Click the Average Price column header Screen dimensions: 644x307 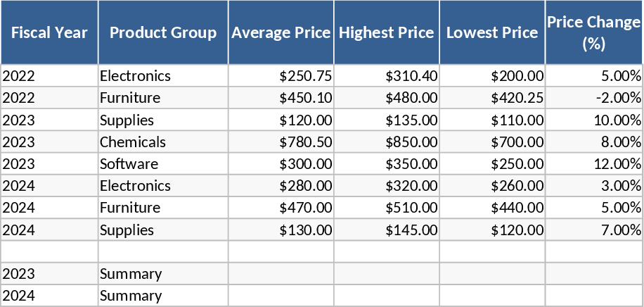tap(281, 32)
